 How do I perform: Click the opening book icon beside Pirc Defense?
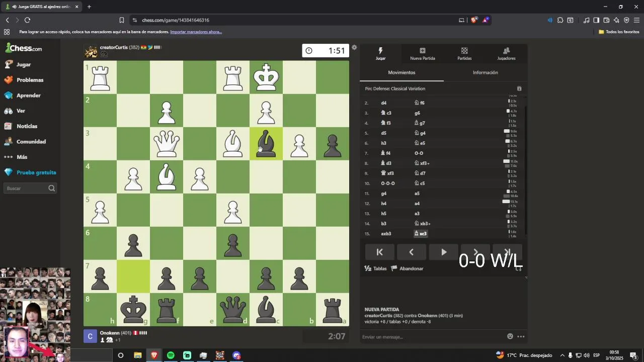519,88
